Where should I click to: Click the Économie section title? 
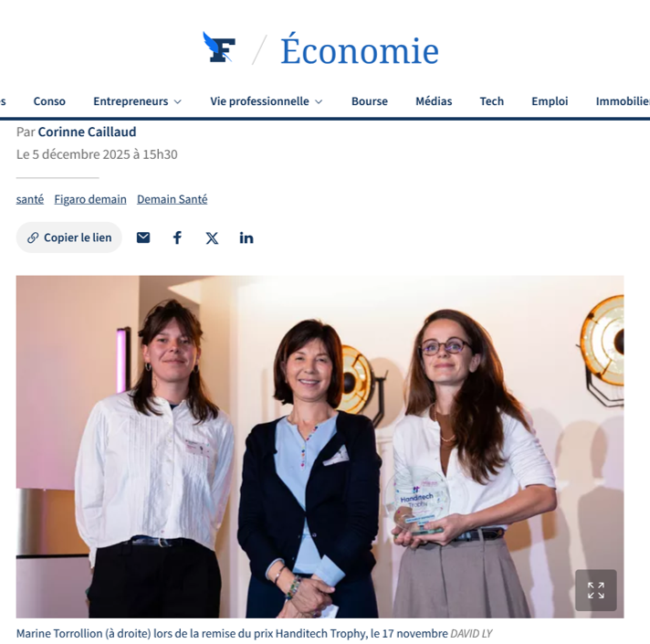click(360, 49)
